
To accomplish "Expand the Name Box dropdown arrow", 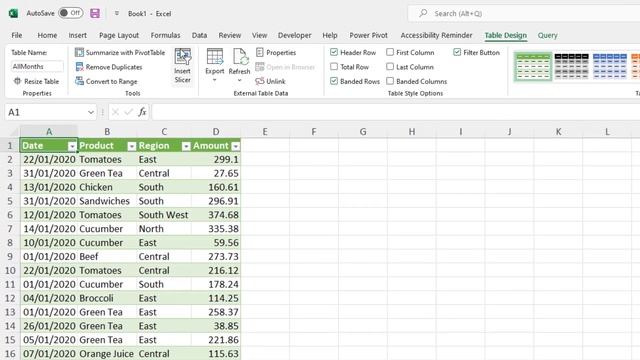I will click(x=91, y=112).
